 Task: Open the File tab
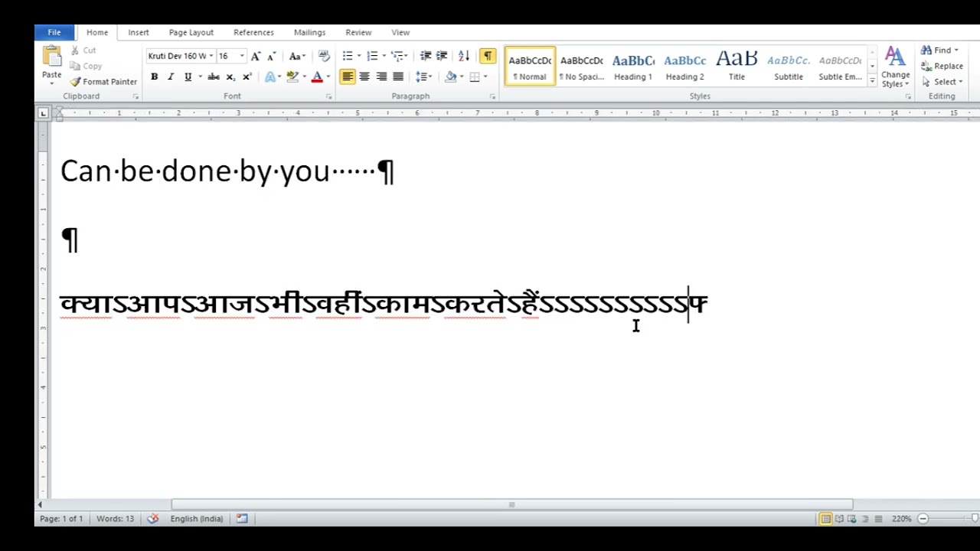pos(54,32)
